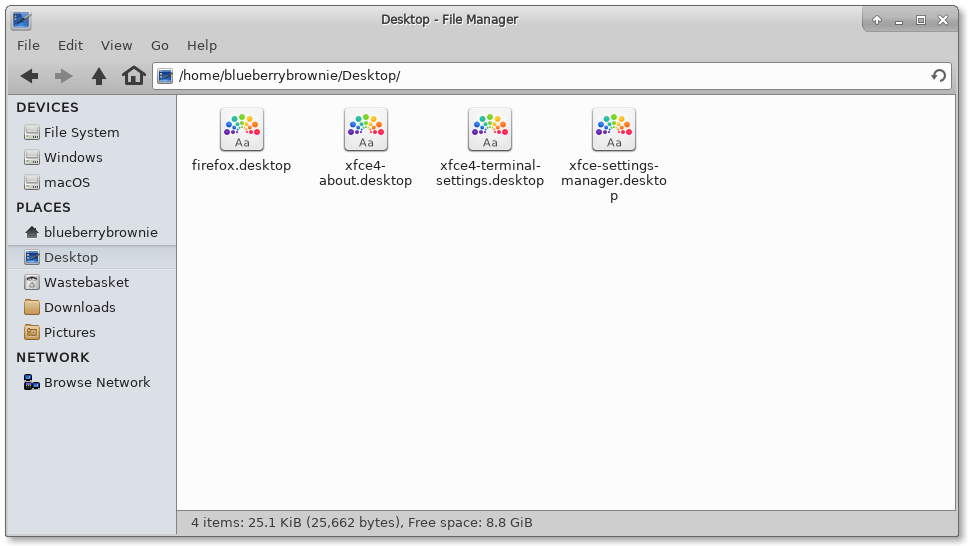Close the File Manager window
This screenshot has width=968, height=546.
coord(943,20)
